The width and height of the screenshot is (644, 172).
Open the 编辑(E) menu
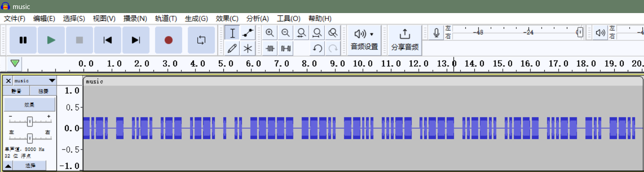tap(44, 18)
